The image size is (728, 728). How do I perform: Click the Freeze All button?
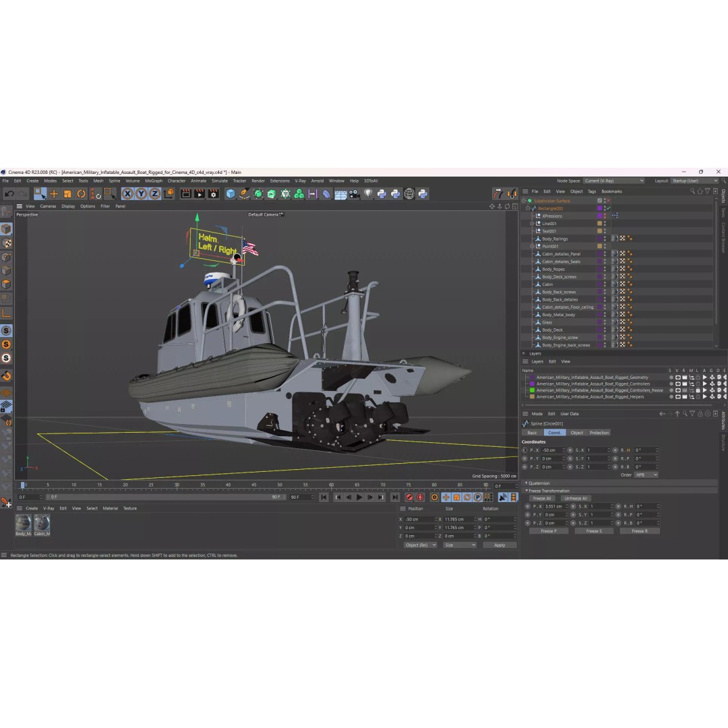(x=542, y=499)
